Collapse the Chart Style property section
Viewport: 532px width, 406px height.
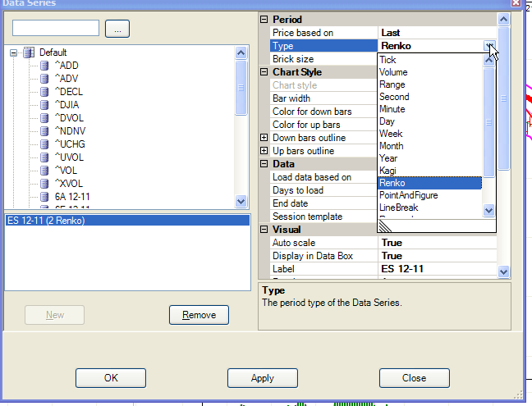(264, 72)
